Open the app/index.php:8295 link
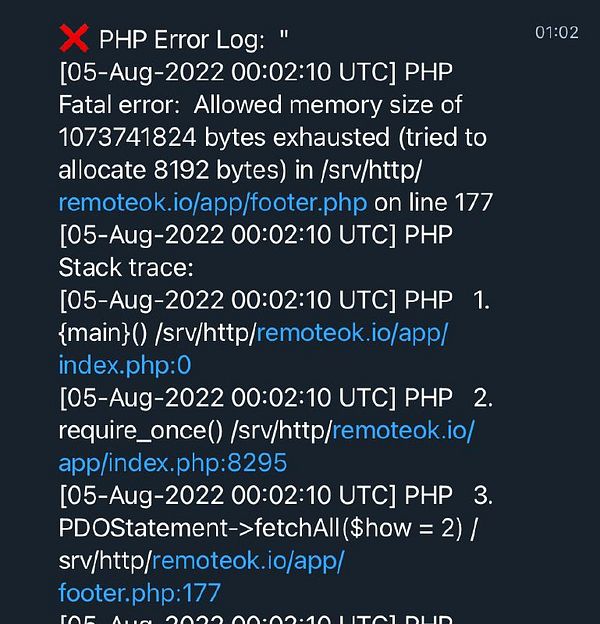600x624 pixels. click(x=172, y=463)
